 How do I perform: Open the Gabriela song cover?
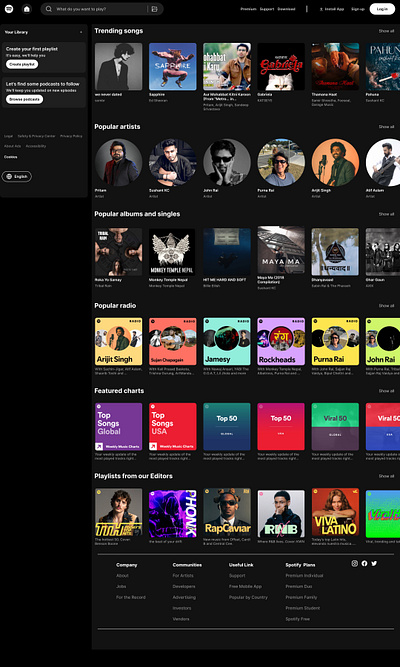tap(281, 66)
